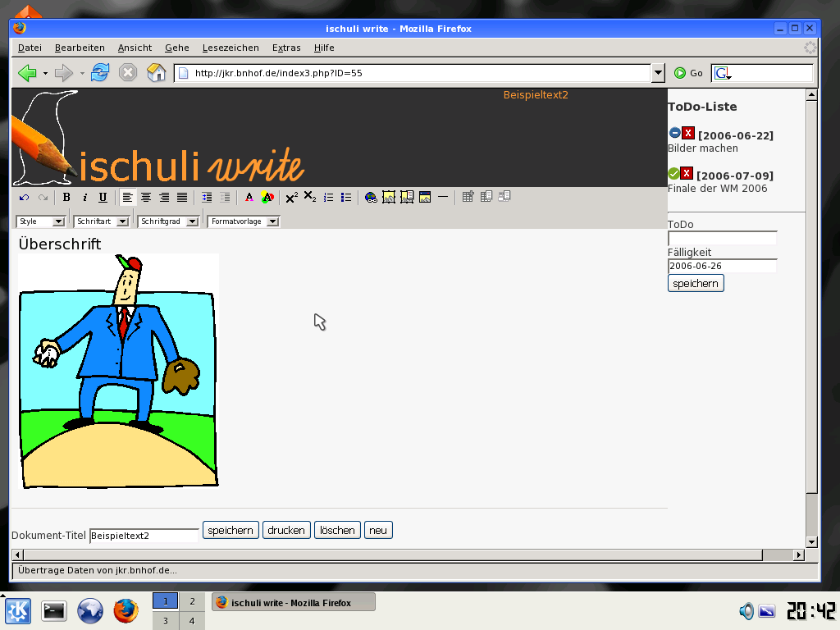Open the search engine selector dropdown
840x630 pixels.
[x=723, y=73]
